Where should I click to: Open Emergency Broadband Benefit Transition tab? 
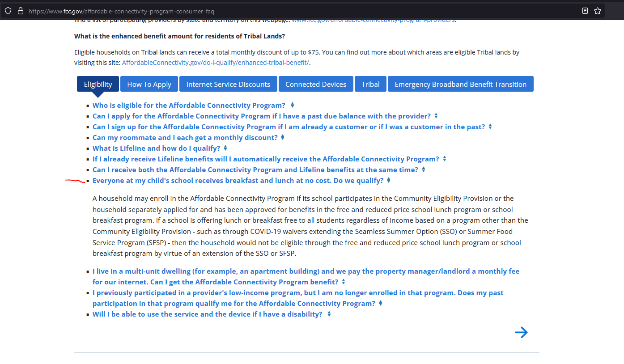coord(460,84)
